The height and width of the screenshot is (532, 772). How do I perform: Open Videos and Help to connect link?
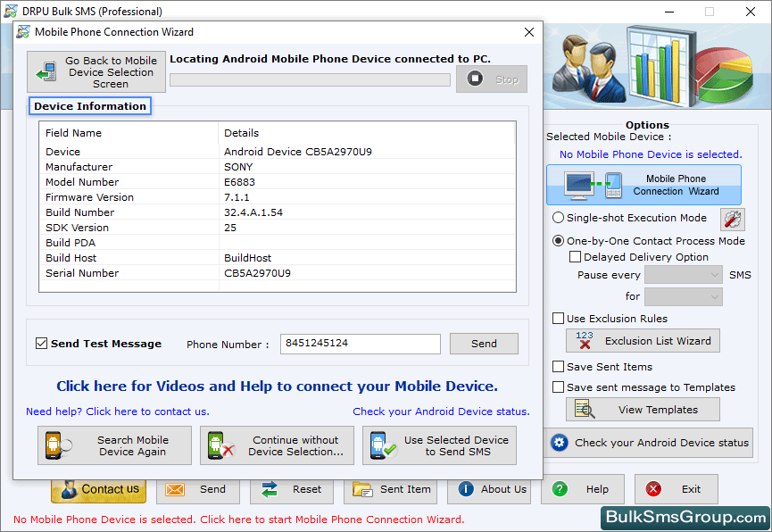(x=277, y=387)
